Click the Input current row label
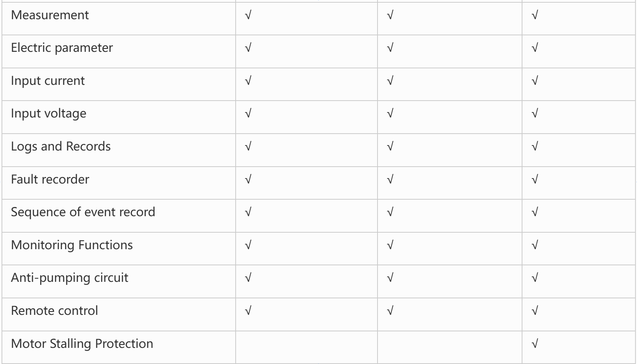This screenshot has width=637, height=364. tap(48, 81)
